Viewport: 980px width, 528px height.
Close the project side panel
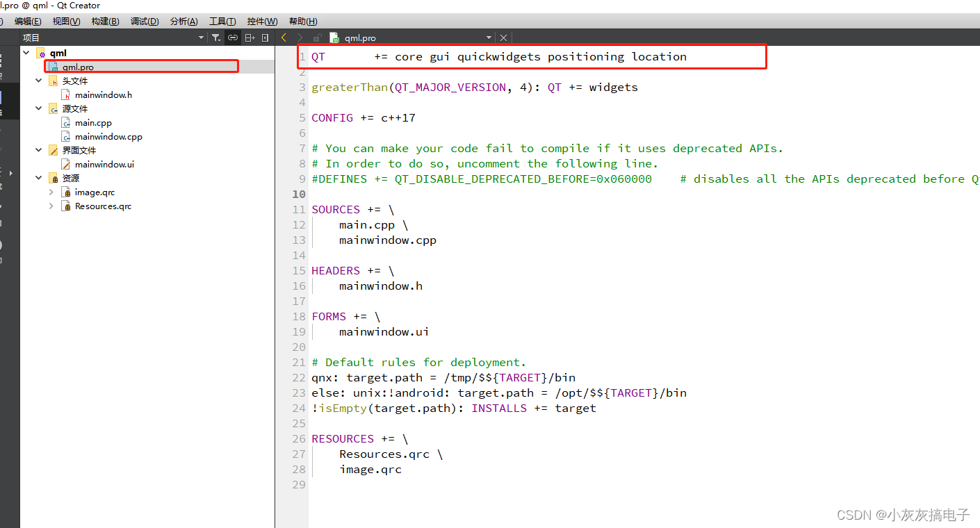click(266, 38)
